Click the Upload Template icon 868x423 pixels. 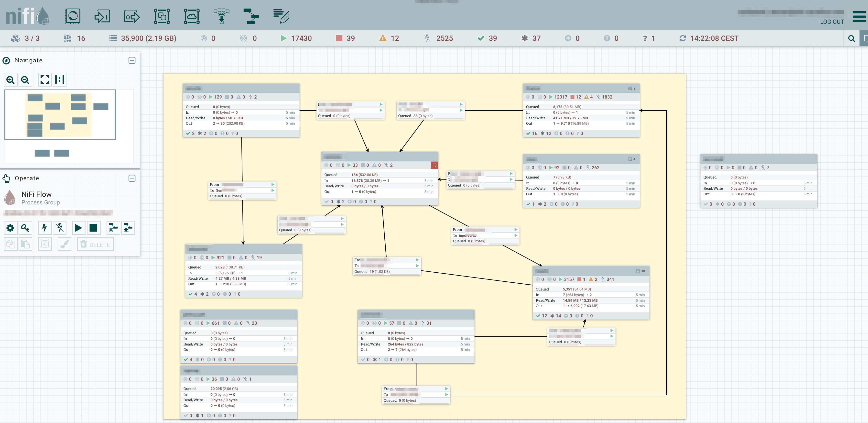128,228
